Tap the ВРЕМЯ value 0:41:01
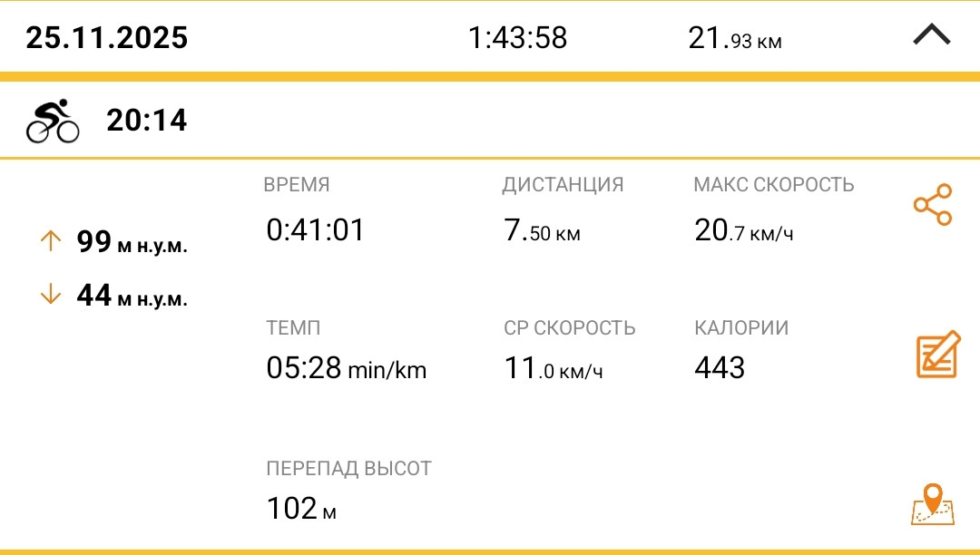The image size is (980, 555). (315, 229)
